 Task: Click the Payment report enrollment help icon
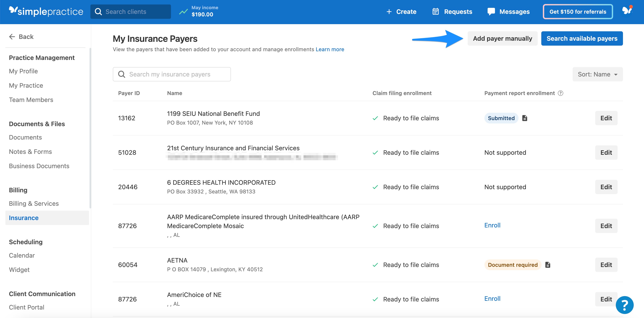tap(561, 93)
